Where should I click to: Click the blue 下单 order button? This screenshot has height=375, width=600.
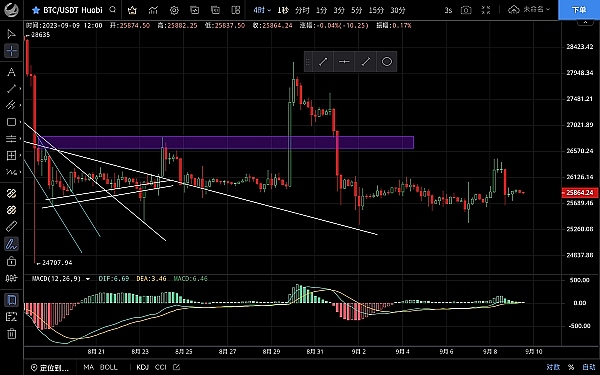(x=579, y=10)
